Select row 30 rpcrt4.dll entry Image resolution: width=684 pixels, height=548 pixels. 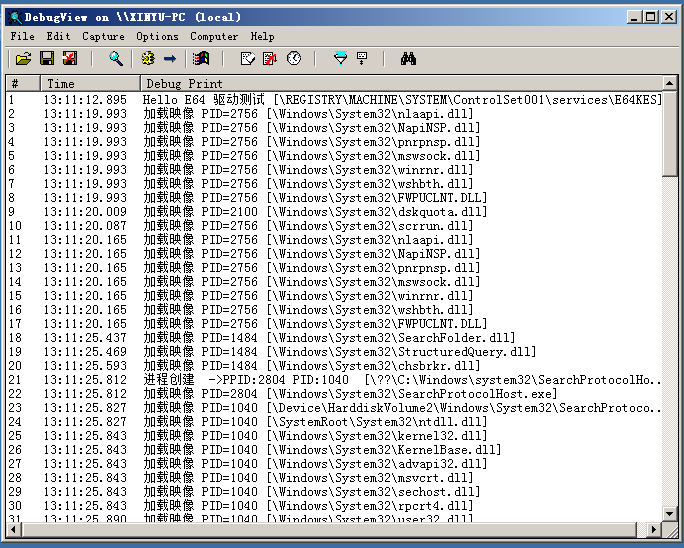[x=334, y=505]
